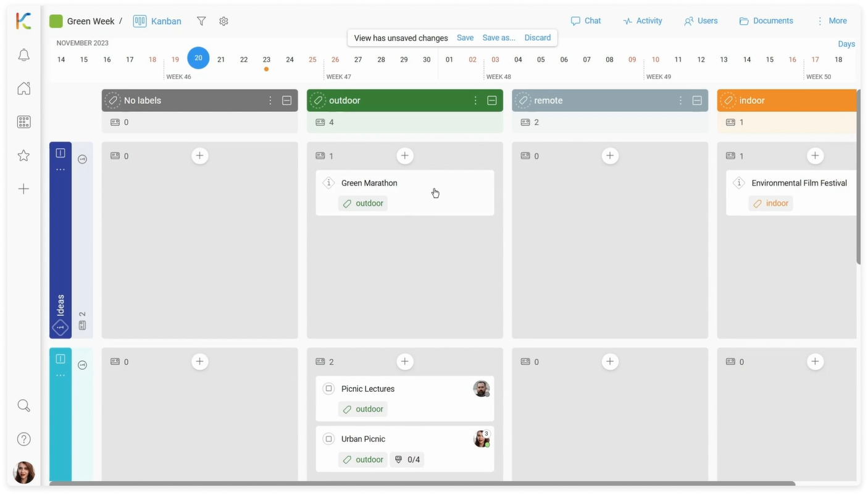Viewport: 868px width, 495px height.
Task: Select date 27 on the timeline
Action: (x=358, y=60)
